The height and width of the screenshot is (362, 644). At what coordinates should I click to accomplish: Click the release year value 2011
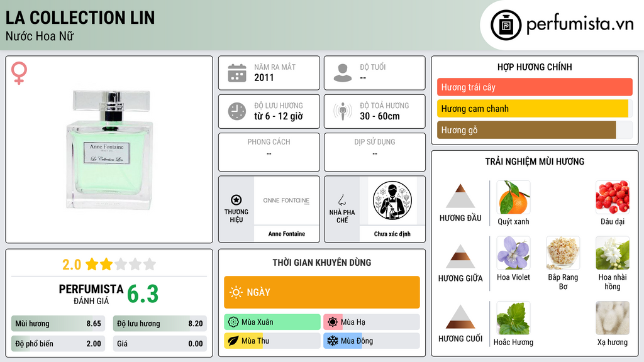264,77
